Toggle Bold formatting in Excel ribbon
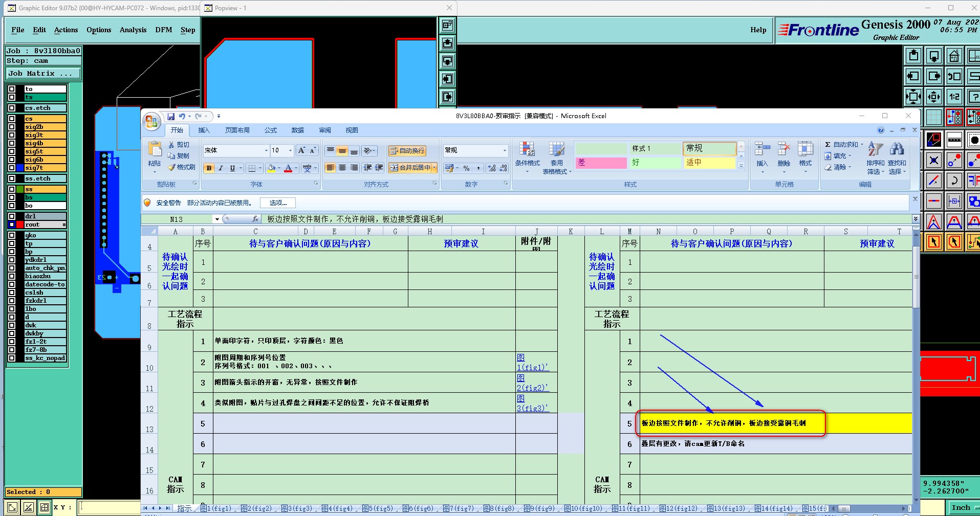This screenshot has width=980, height=516. (209, 168)
